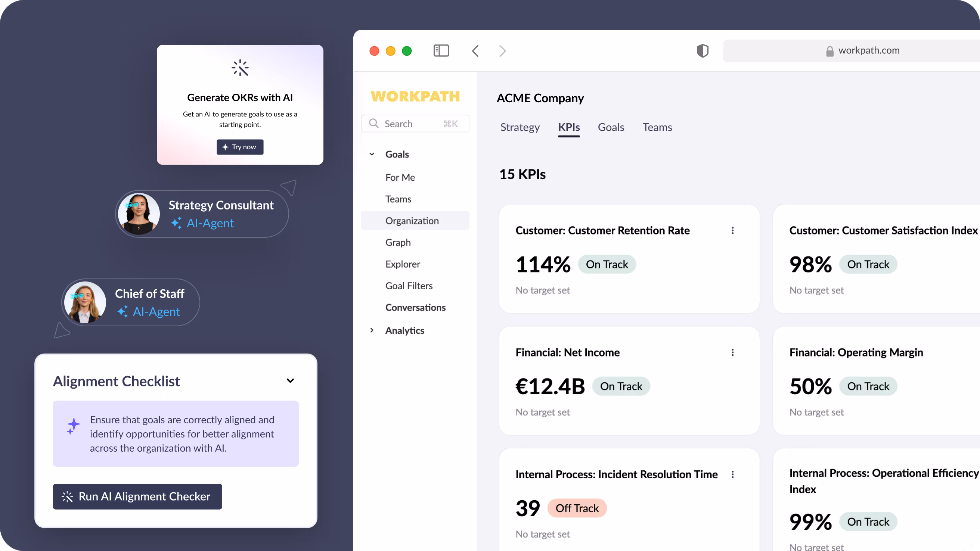This screenshot has width=980, height=551.
Task: Click On Track badge for Customer Retention Rate
Action: tap(607, 264)
